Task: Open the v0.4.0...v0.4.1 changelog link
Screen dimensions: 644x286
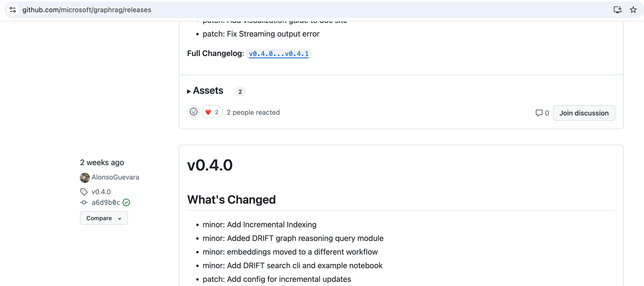Action: click(279, 53)
